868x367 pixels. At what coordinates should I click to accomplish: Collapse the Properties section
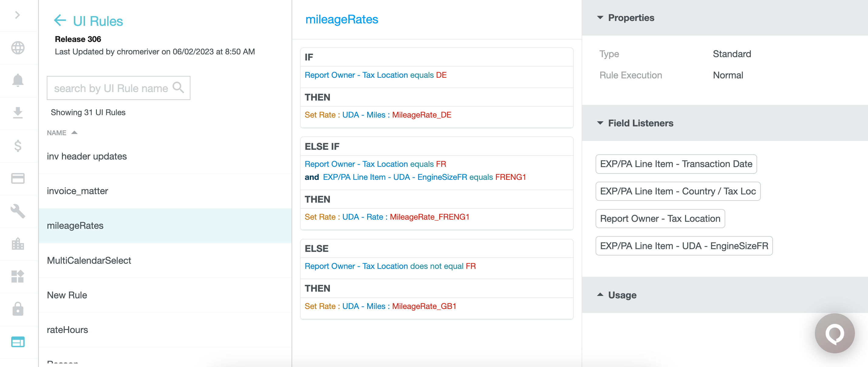[x=600, y=18]
